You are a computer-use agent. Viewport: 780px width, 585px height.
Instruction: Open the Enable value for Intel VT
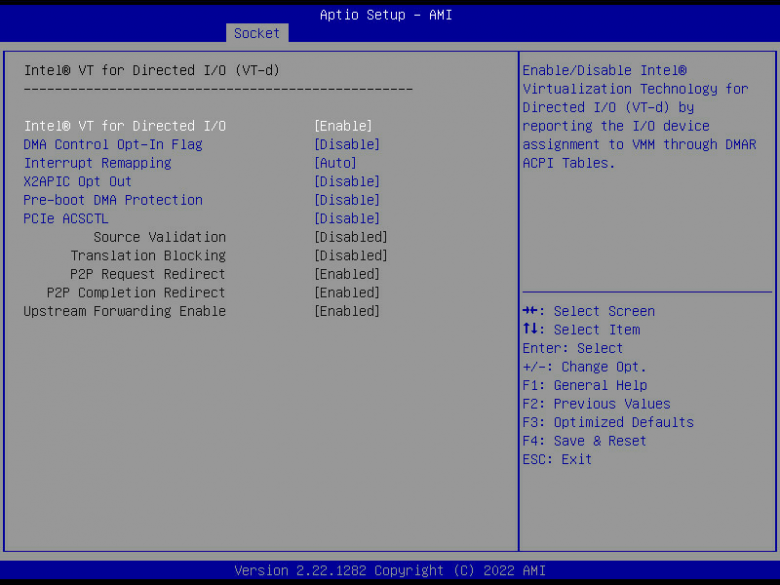(343, 126)
